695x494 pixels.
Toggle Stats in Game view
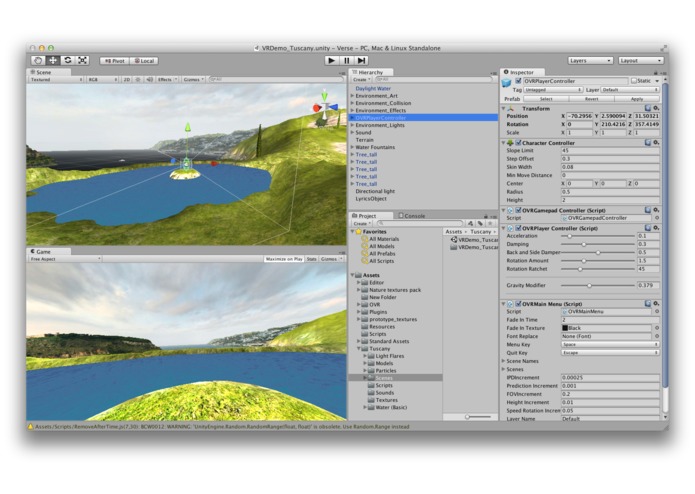(312, 259)
